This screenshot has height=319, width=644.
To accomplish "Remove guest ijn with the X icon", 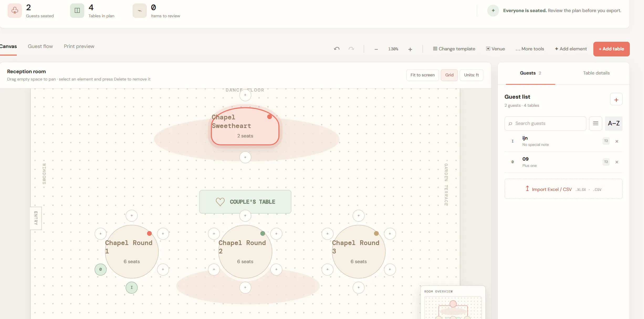I will 617,141.
